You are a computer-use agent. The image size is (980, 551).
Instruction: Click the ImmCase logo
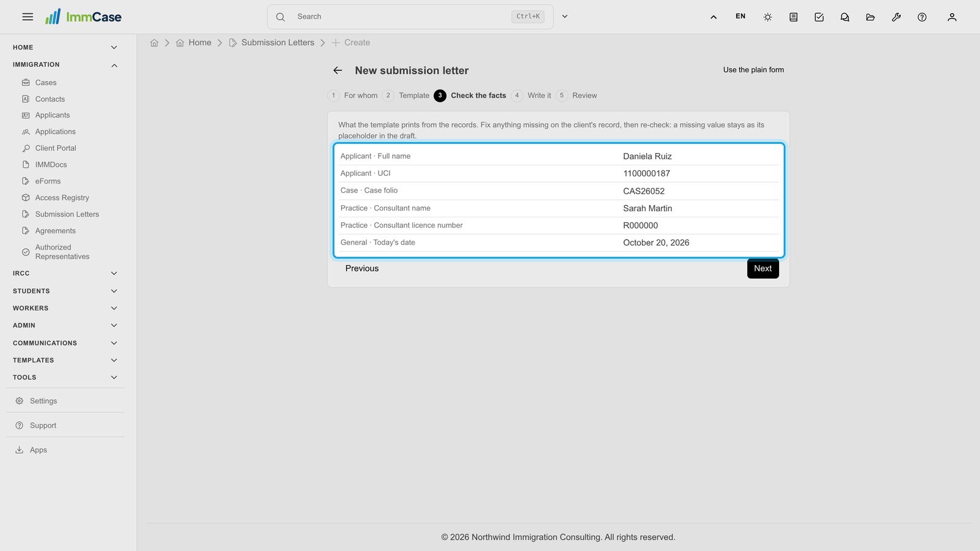[x=83, y=17]
